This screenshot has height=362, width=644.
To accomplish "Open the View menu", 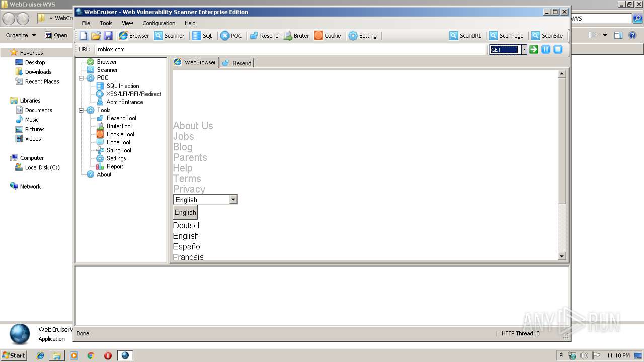I will [x=127, y=23].
